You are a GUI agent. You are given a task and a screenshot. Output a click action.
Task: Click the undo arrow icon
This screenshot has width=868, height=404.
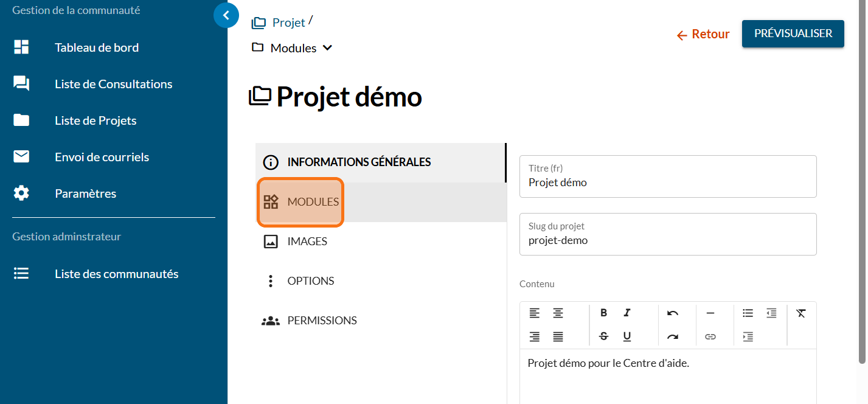point(672,313)
